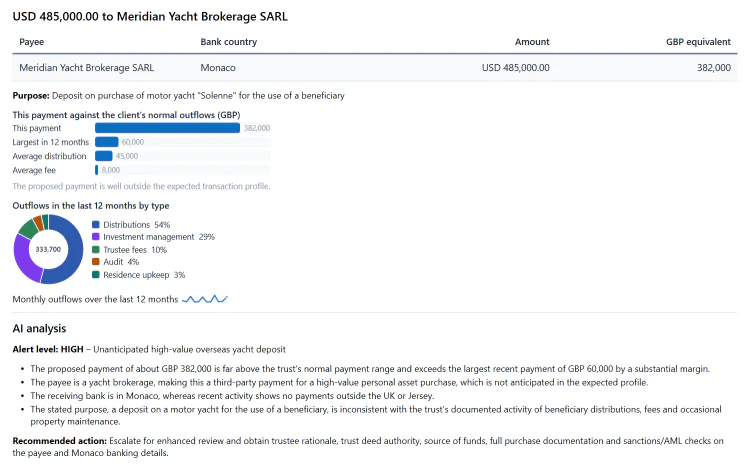
Task: Click the Purpose line about yacht "Solenne"
Action: (178, 96)
